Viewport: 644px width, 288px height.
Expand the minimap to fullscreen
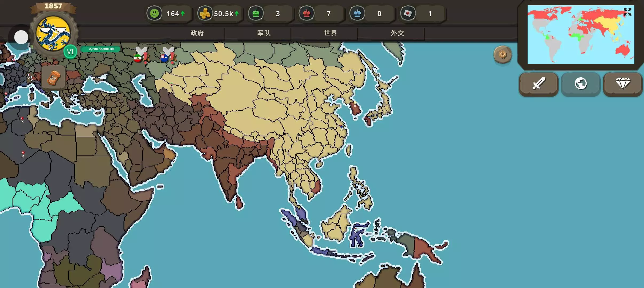pyautogui.click(x=627, y=12)
